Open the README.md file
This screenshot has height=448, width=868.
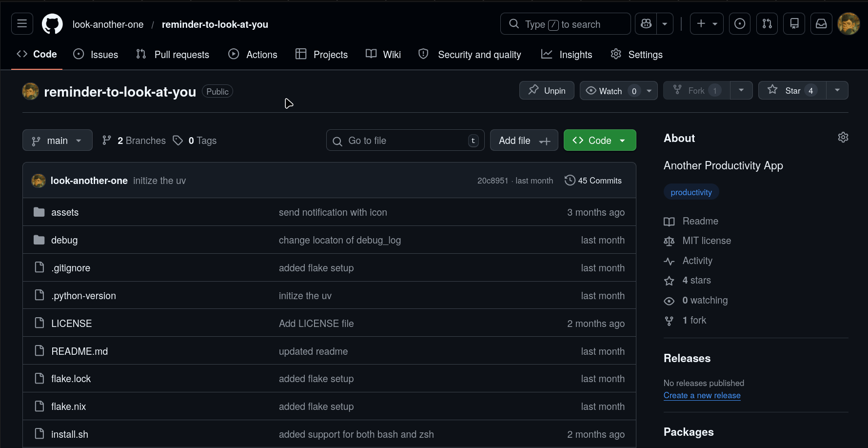[79, 351]
